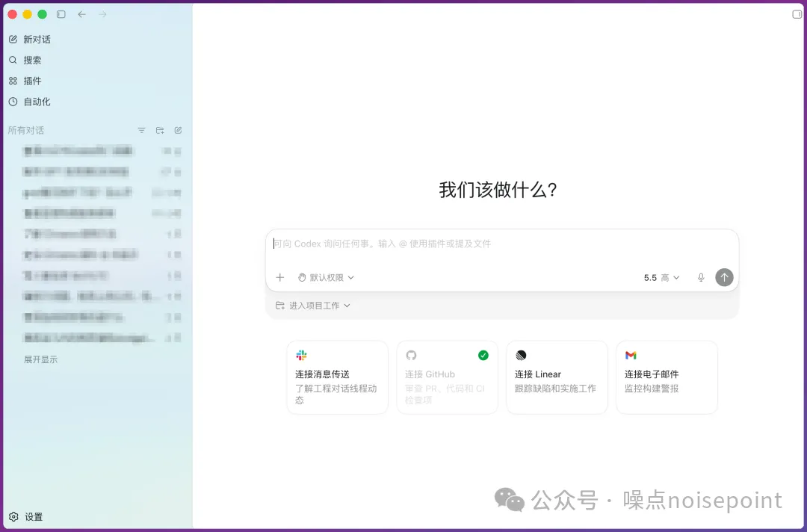
Task: Click the send arrow button
Action: click(x=724, y=277)
